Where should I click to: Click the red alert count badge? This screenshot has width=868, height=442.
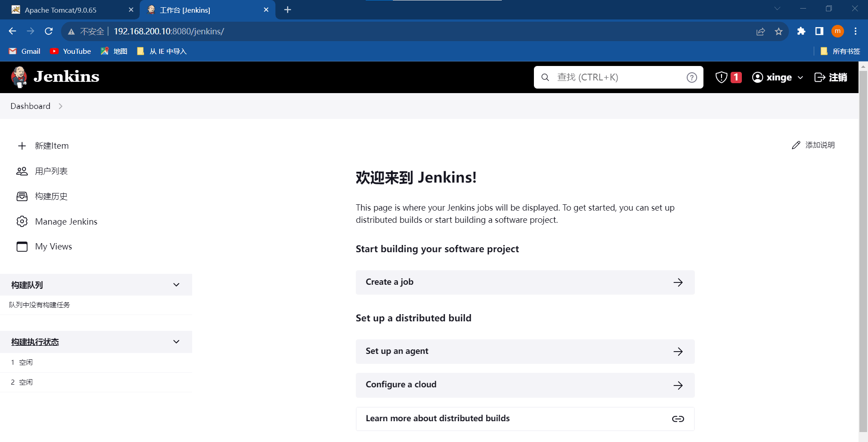[736, 77]
